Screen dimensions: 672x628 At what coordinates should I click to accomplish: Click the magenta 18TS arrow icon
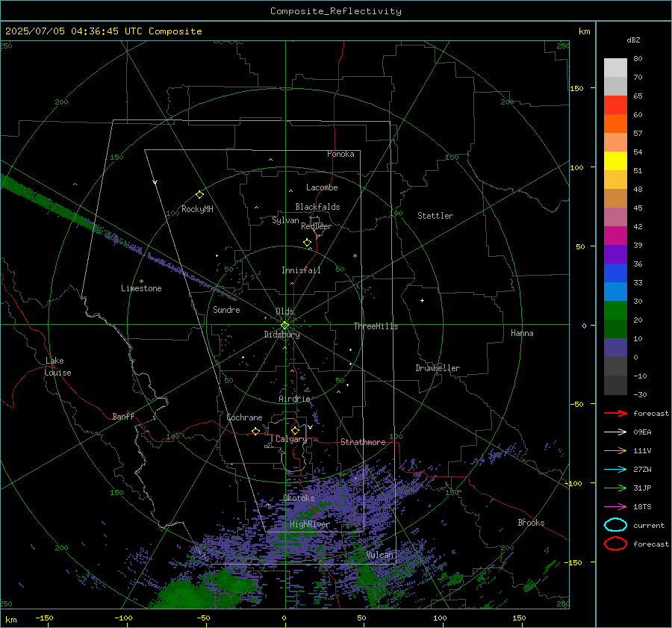point(615,507)
